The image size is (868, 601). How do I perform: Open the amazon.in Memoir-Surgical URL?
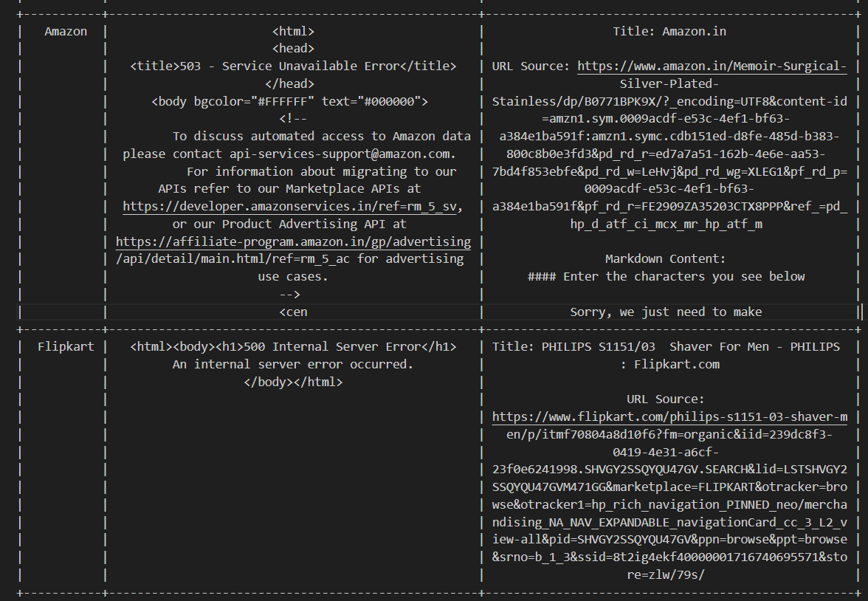(712, 66)
